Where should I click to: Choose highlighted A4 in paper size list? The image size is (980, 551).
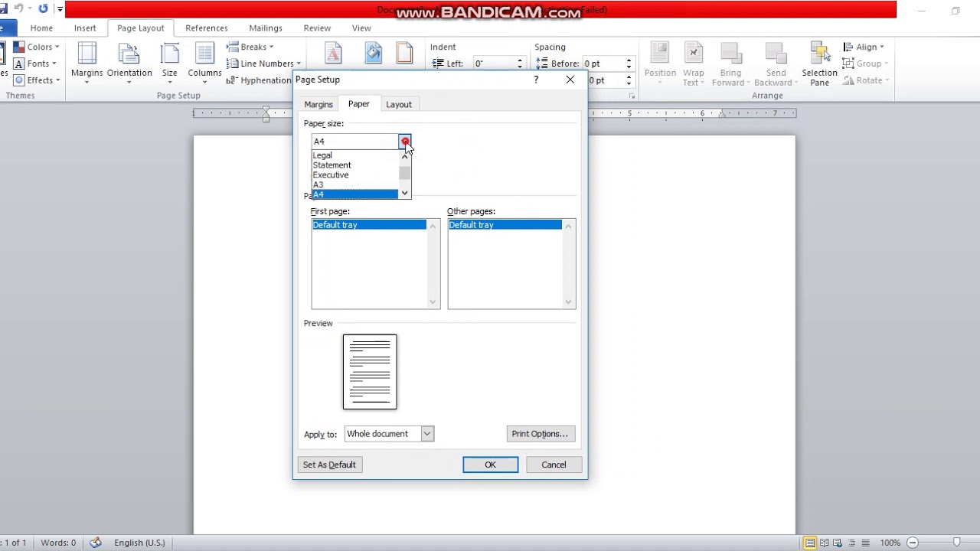355,194
